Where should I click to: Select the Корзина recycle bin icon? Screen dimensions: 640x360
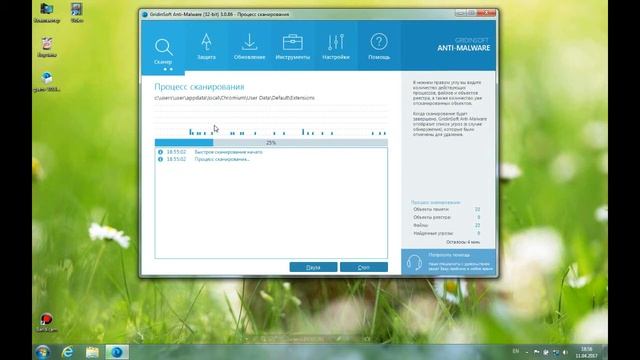tap(47, 47)
